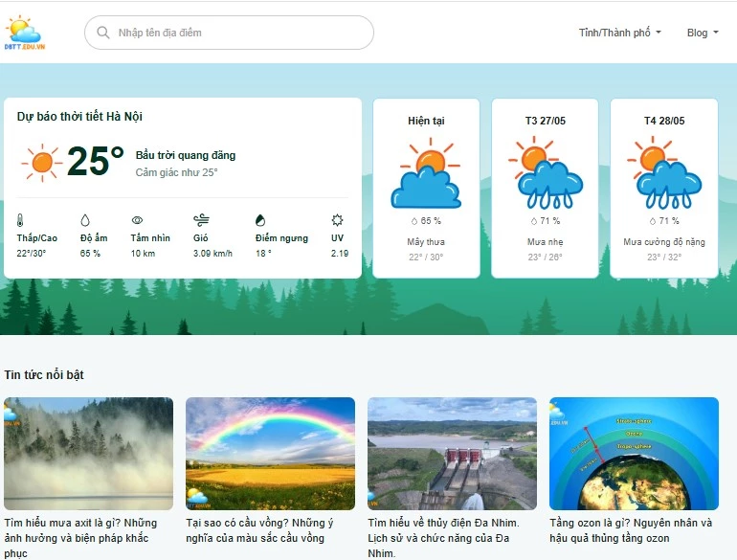This screenshot has height=560, width=737.
Task: Click the wind icon above Gió
Action: tap(201, 220)
